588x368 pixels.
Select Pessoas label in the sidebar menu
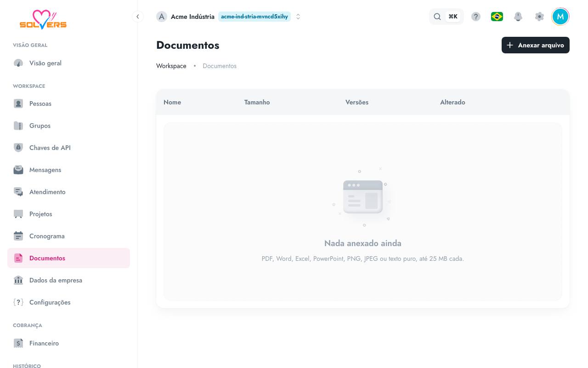point(40,103)
